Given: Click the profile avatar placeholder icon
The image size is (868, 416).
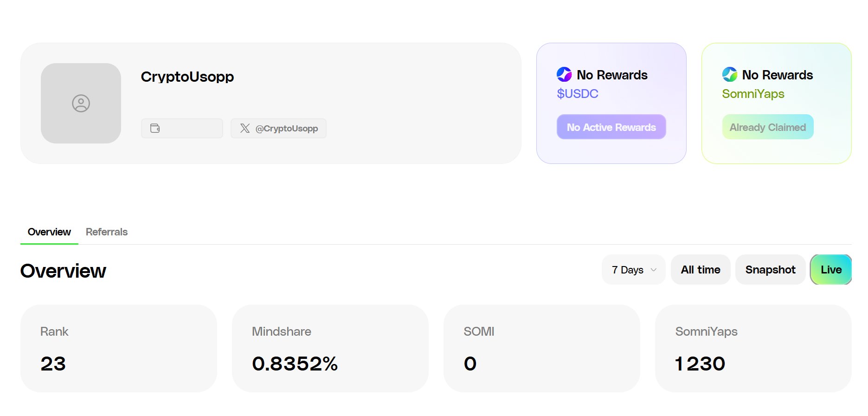Looking at the screenshot, I should (x=81, y=104).
